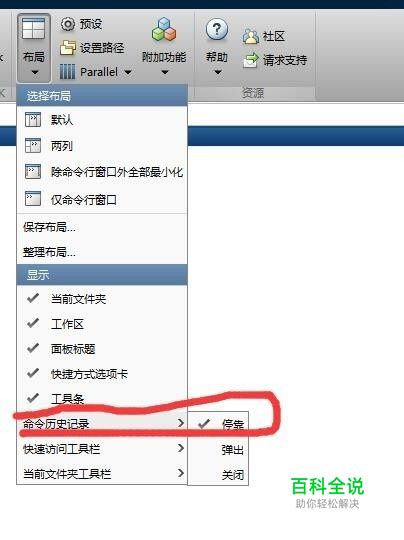
Task: Select the 默认 default layout option
Action: pyautogui.click(x=102, y=120)
